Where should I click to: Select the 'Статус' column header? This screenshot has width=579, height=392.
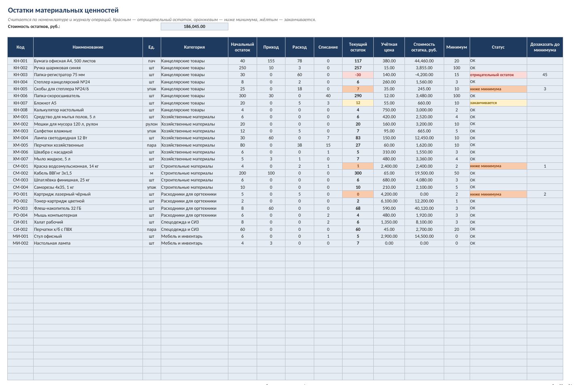point(498,47)
